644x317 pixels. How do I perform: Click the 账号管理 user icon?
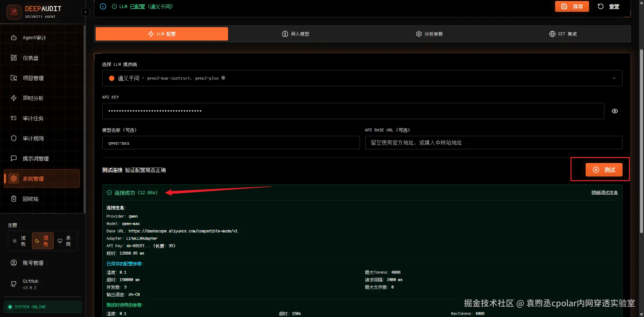click(x=14, y=263)
